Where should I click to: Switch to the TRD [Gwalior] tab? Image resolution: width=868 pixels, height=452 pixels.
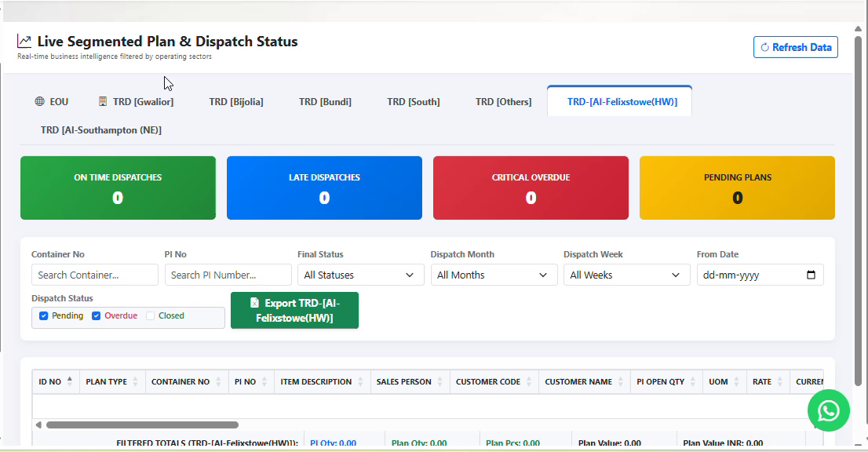click(137, 102)
